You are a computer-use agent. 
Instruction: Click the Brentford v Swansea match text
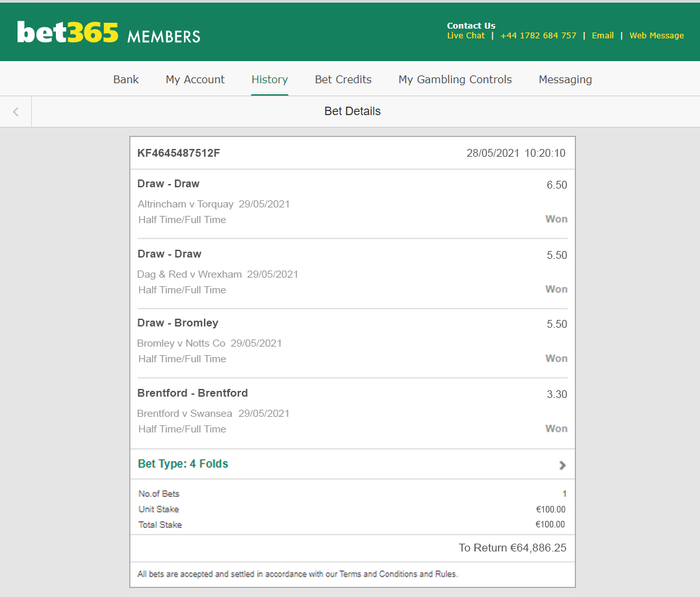(x=185, y=414)
